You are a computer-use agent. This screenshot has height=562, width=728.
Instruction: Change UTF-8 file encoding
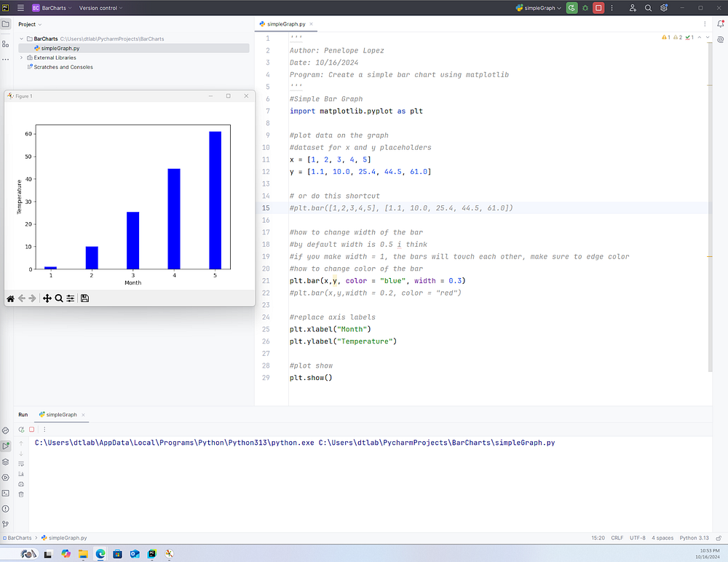[638, 538]
